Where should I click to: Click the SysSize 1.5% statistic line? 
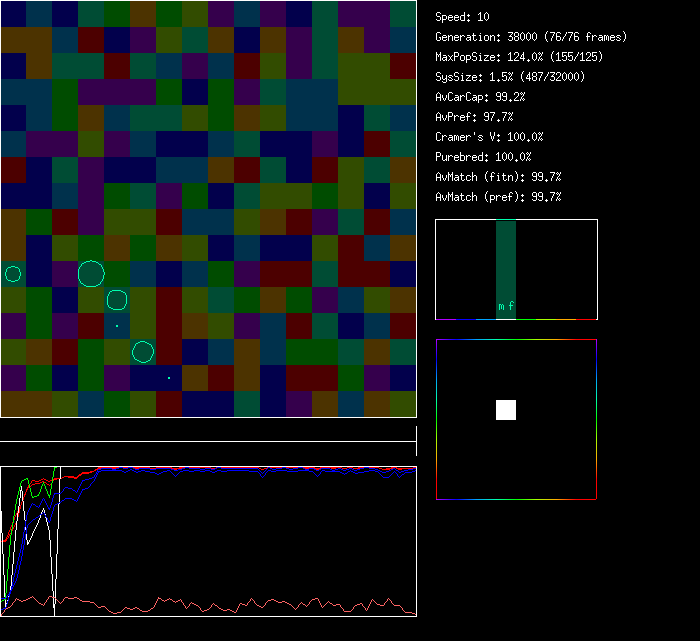tap(511, 77)
